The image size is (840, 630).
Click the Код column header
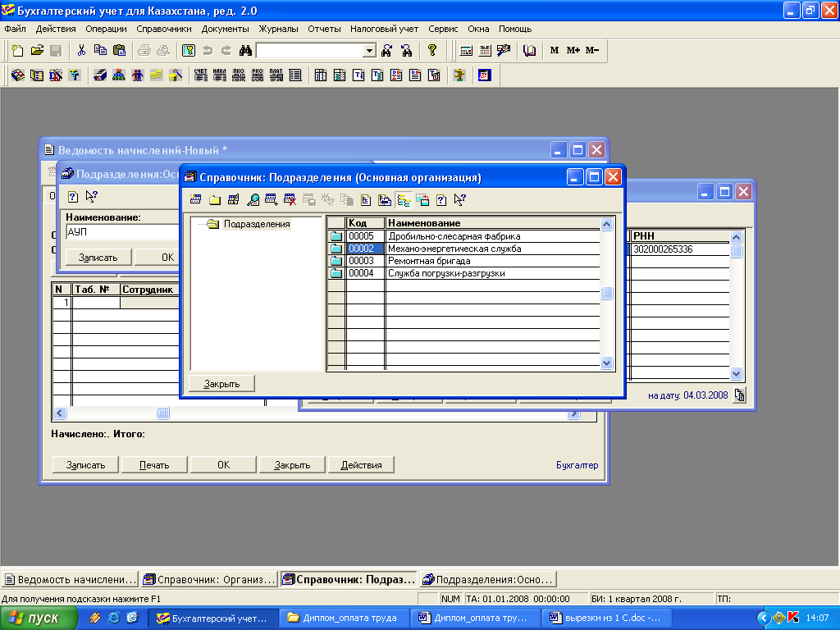coord(365,223)
